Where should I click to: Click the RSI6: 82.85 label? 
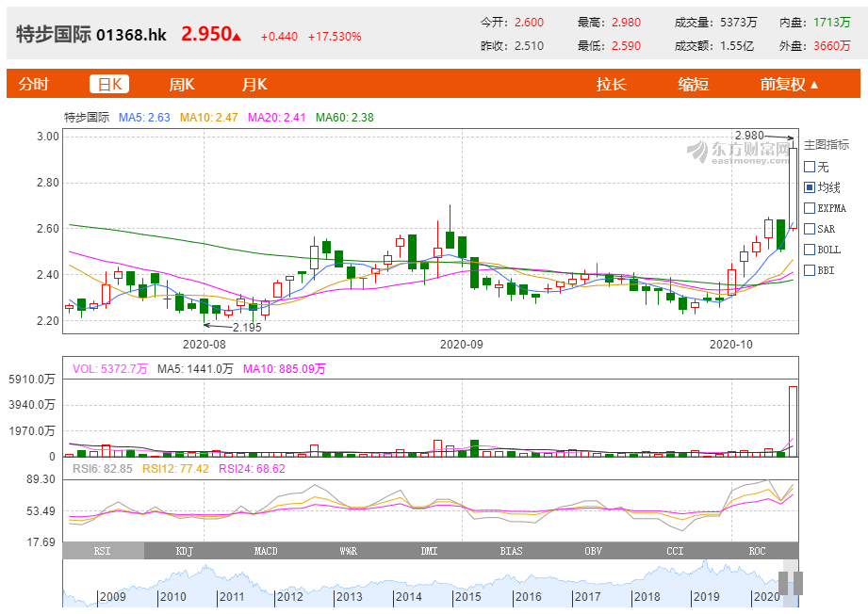103,469
